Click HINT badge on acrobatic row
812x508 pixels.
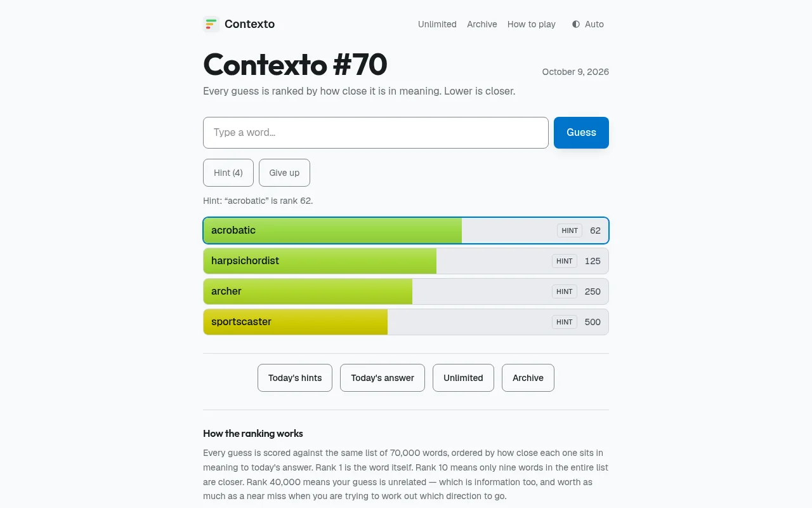570,231
